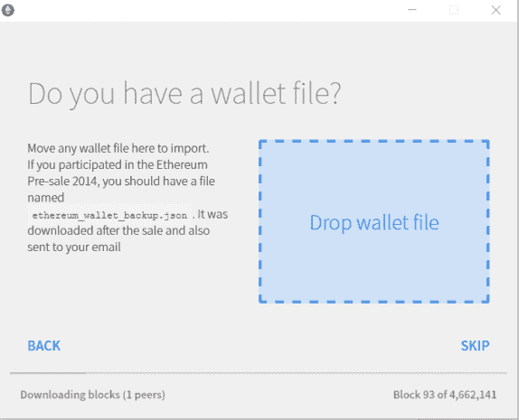Viewport: 519px width, 420px height.
Task: Click the completed portion of the sync progress bar
Action: tap(48, 373)
